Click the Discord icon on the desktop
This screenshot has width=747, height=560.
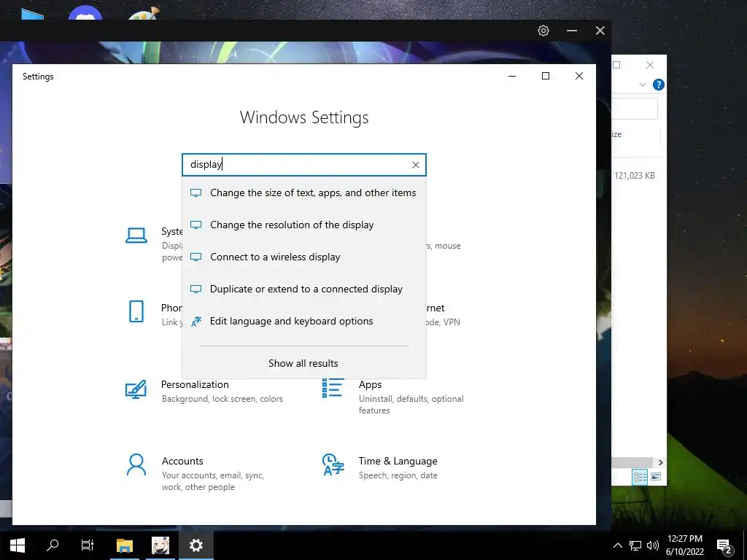(85, 12)
